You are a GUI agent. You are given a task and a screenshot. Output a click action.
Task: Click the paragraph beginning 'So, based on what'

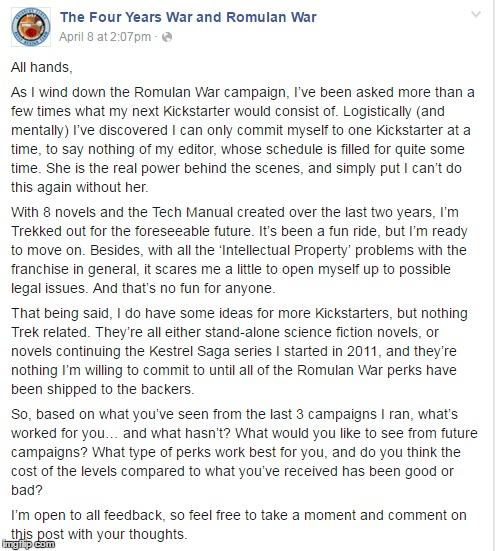pos(244,452)
